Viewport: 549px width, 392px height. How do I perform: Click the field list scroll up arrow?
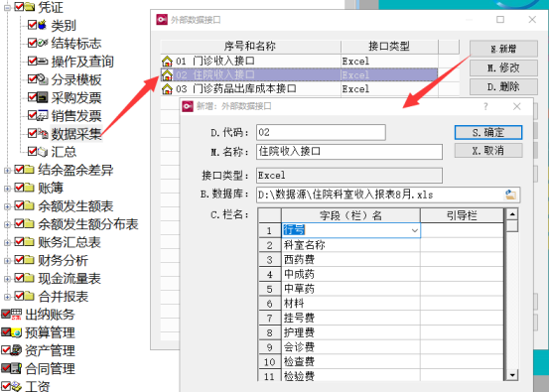coord(512,213)
